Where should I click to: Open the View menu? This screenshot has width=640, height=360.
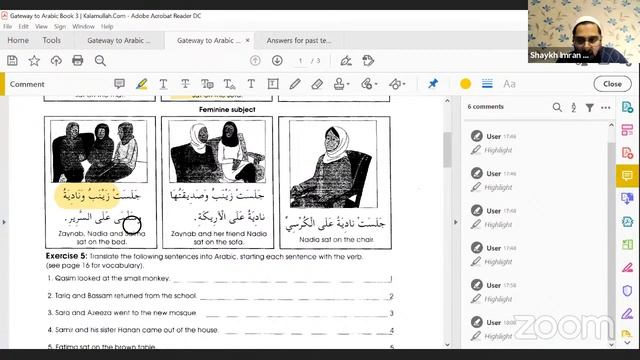tap(41, 27)
